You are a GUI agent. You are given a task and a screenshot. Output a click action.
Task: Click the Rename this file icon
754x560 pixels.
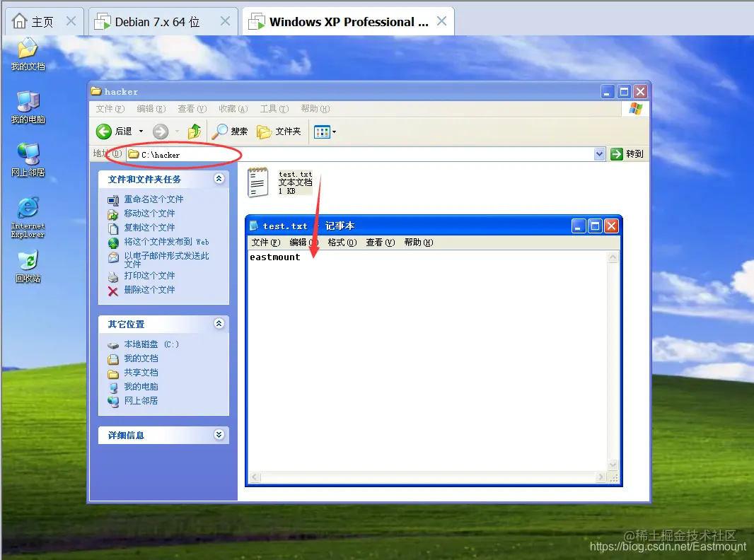[x=113, y=200]
